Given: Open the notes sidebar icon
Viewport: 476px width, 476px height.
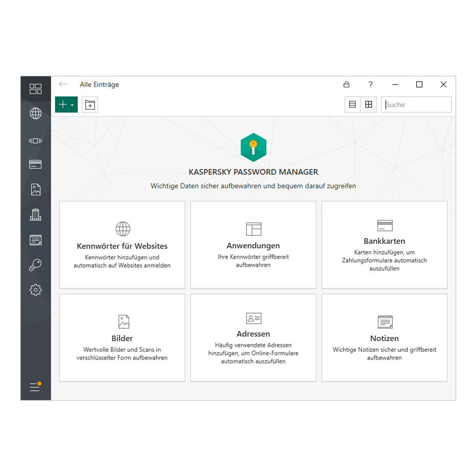Looking at the screenshot, I should pyautogui.click(x=35, y=240).
